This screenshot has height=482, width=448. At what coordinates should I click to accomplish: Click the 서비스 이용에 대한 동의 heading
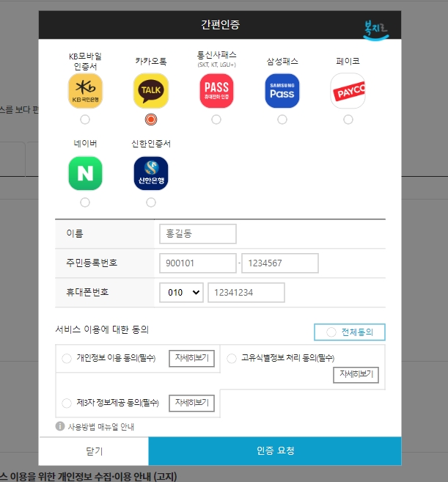[102, 329]
